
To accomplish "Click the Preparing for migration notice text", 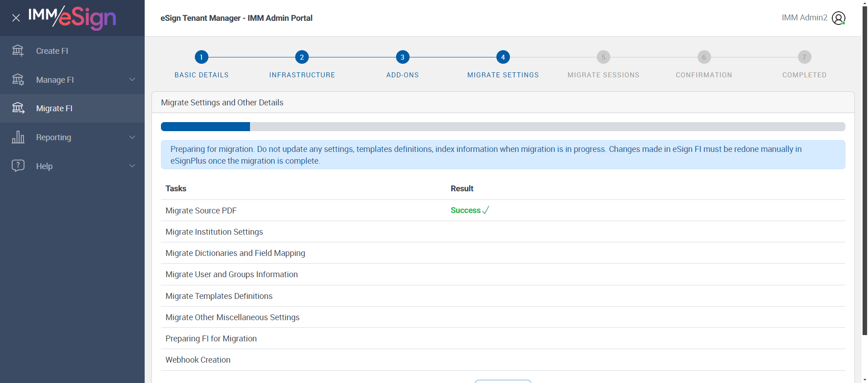I will [x=486, y=155].
